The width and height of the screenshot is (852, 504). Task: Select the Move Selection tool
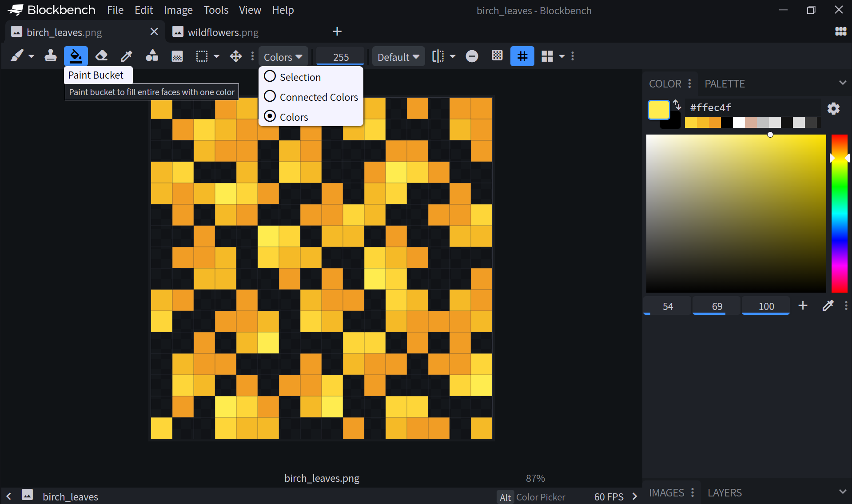(236, 56)
